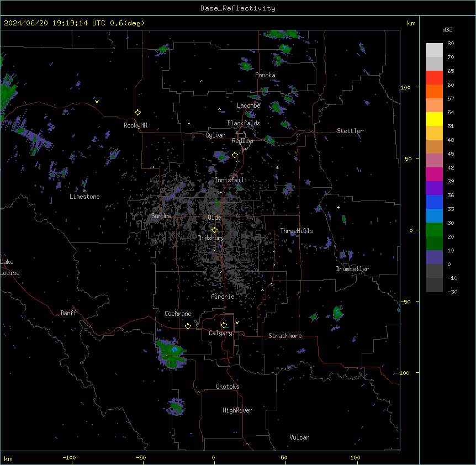Click the radar echo west of HighRiver
Screen dimensions: 476x465
176,406
